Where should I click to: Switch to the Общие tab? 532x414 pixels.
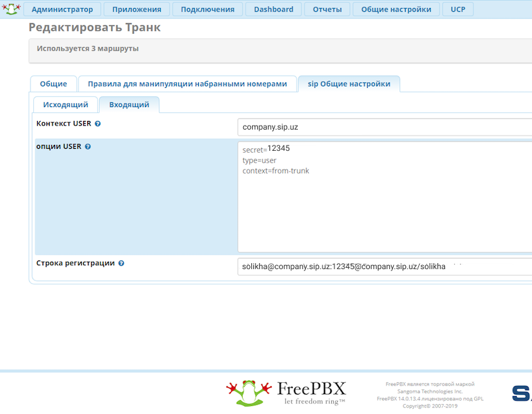click(x=53, y=84)
